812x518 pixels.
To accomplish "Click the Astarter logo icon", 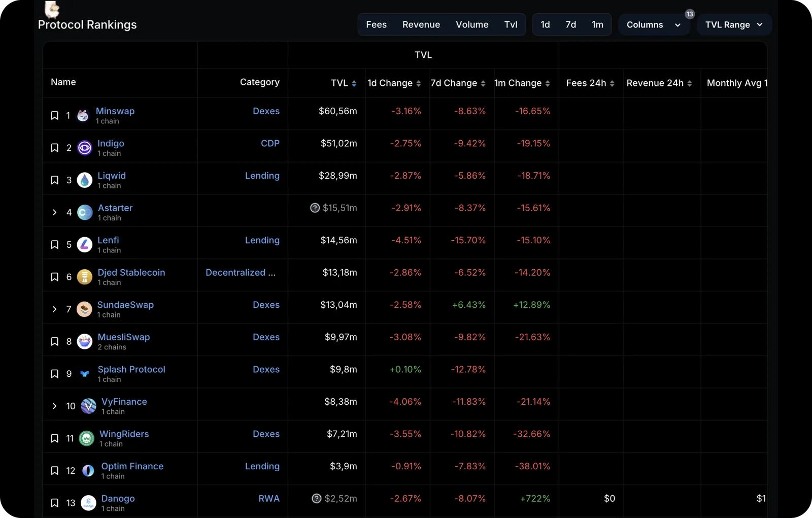I will tap(85, 212).
